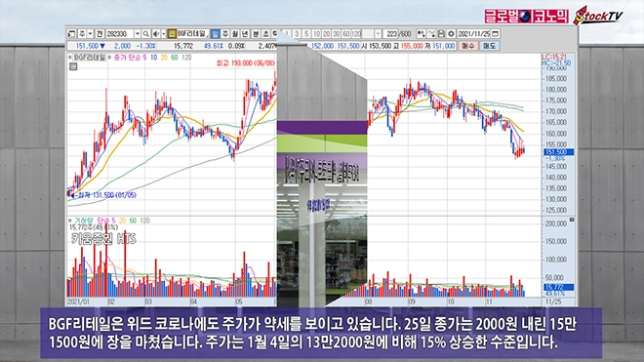
Task: Switch to the 분 minute chart tab
Action: click(256, 34)
